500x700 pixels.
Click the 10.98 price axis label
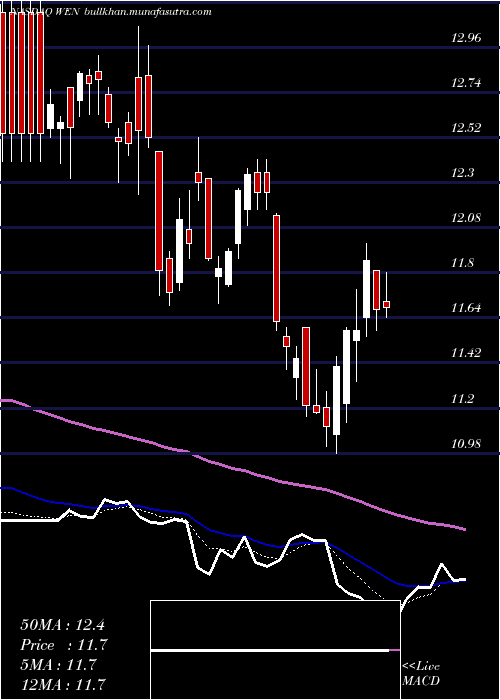tap(467, 444)
